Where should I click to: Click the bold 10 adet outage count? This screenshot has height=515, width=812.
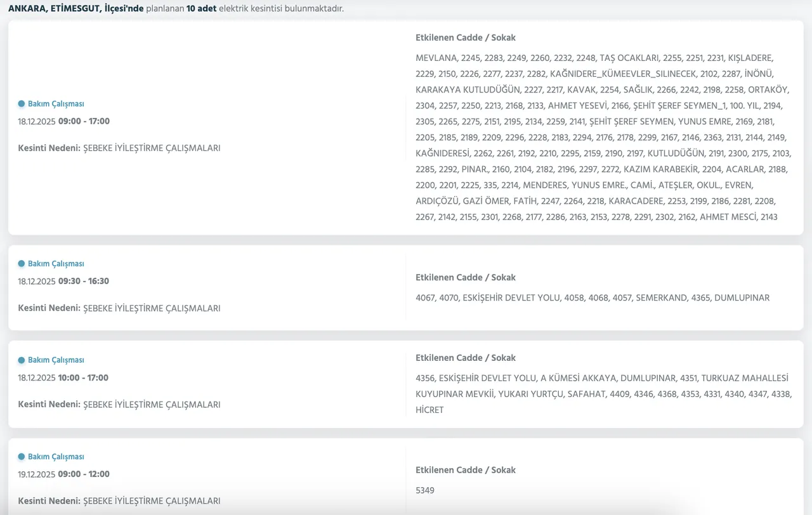pos(201,9)
